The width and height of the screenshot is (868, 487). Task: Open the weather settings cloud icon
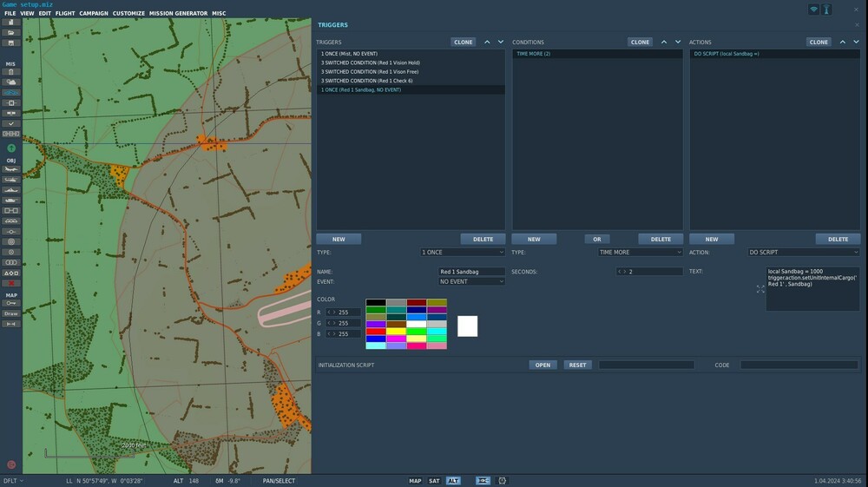pos(11,82)
